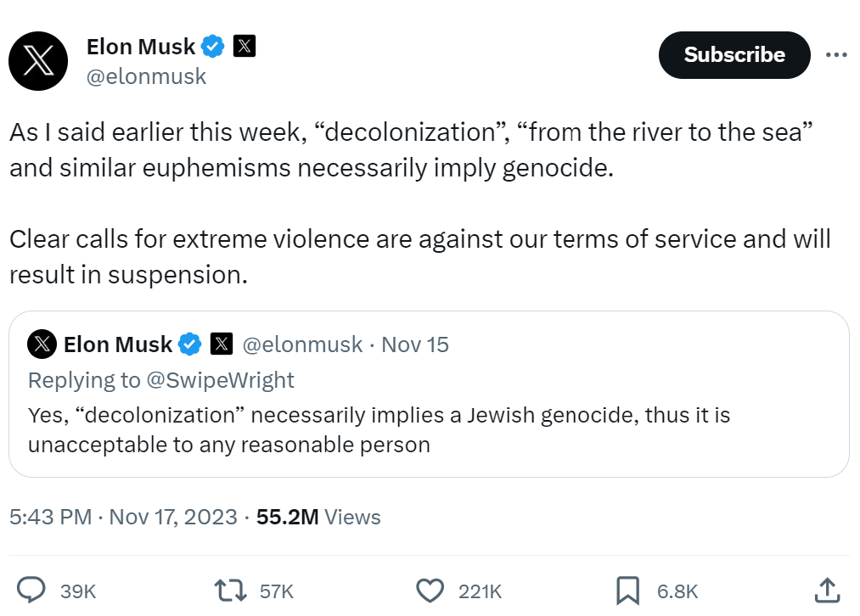Like the post with heart icon
This screenshot has width=860, height=616.
pyautogui.click(x=430, y=591)
